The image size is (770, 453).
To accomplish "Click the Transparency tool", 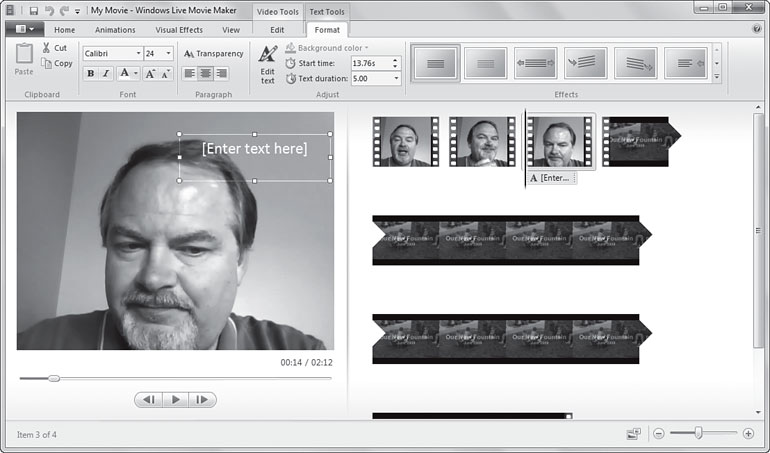I will (213, 54).
